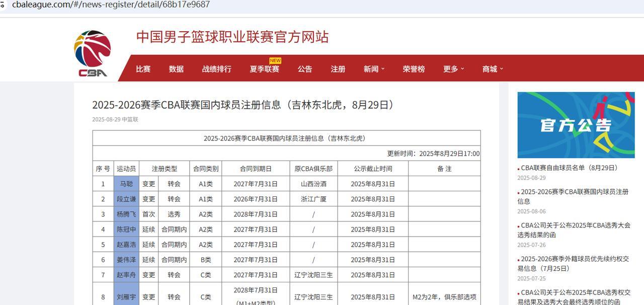Open 夏季联赛 from the navigation bar
The width and height of the screenshot is (644, 305).
265,69
